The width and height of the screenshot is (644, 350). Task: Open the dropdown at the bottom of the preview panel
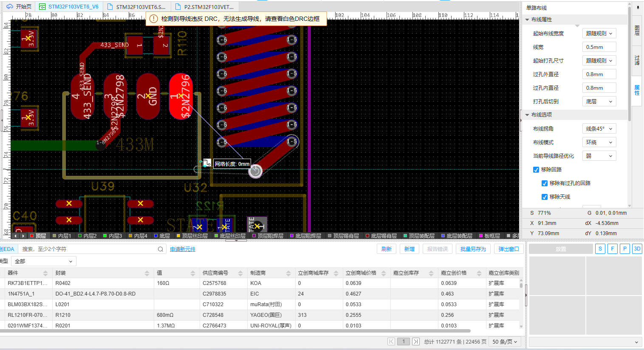coord(585,342)
